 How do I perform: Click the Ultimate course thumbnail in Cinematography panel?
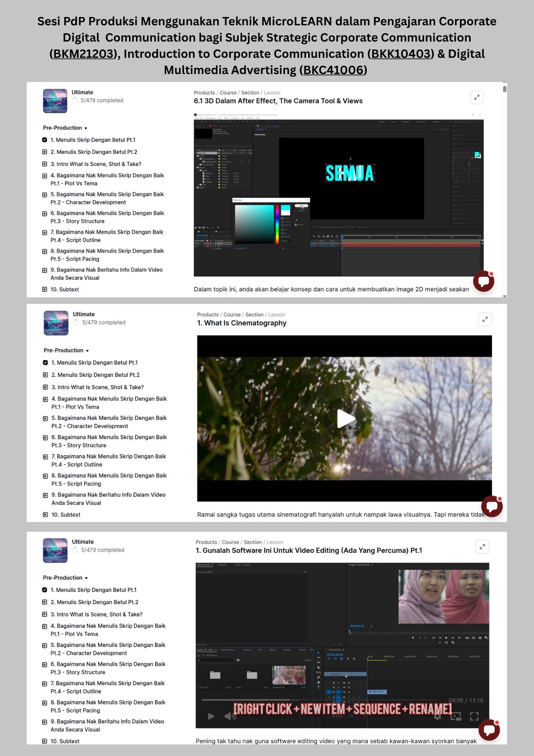coord(56,323)
